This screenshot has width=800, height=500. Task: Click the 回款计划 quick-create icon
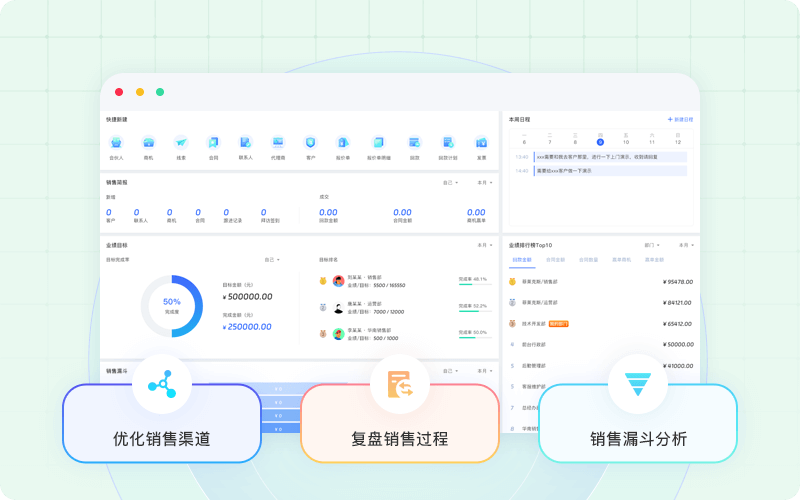click(448, 143)
